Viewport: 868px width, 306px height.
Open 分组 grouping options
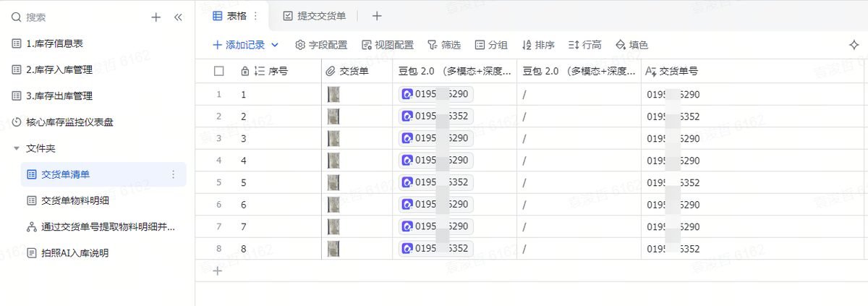[x=490, y=45]
